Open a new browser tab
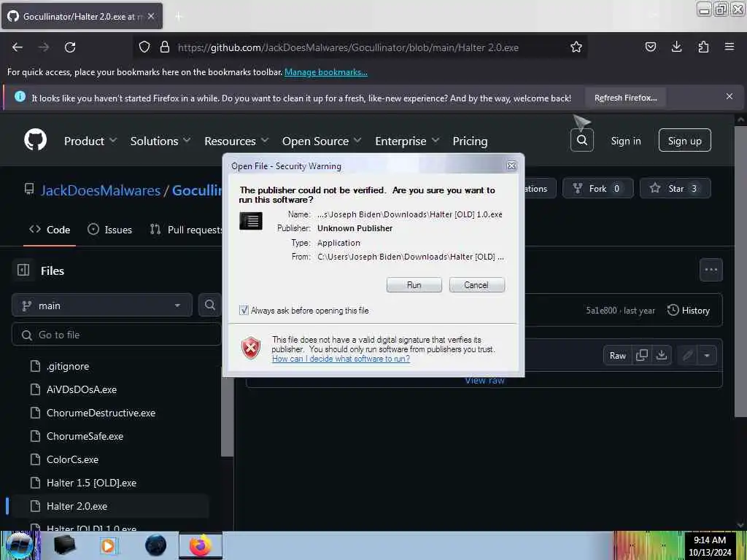The width and height of the screenshot is (747, 560). point(179,16)
